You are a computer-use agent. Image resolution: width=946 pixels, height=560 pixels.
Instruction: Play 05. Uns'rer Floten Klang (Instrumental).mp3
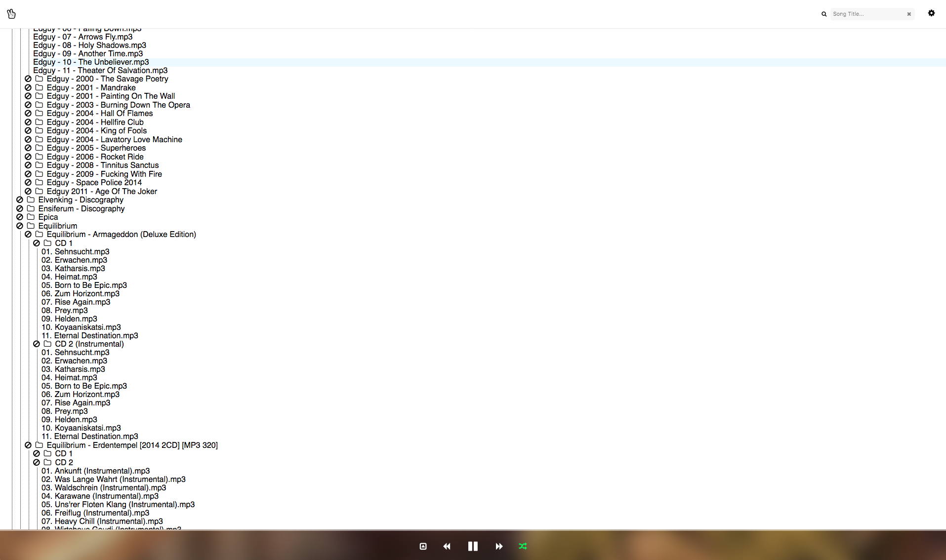(118, 505)
